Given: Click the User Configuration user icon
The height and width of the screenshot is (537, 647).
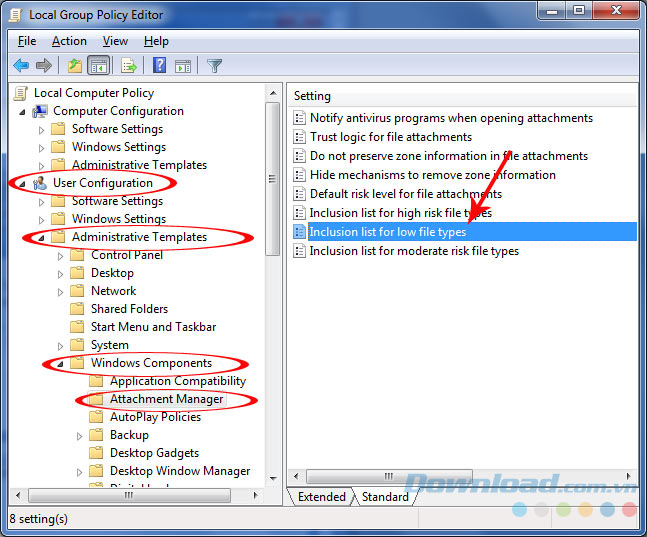Looking at the screenshot, I should pyautogui.click(x=40, y=183).
